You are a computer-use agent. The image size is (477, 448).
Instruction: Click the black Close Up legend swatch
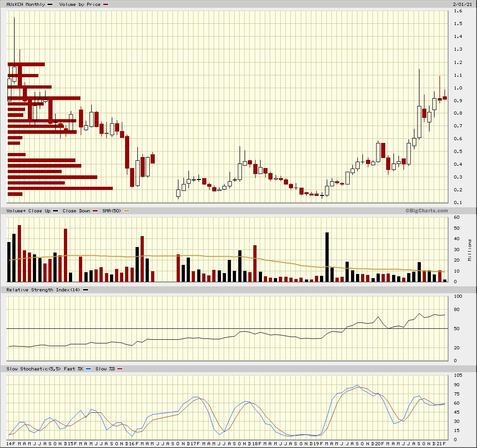[56, 211]
